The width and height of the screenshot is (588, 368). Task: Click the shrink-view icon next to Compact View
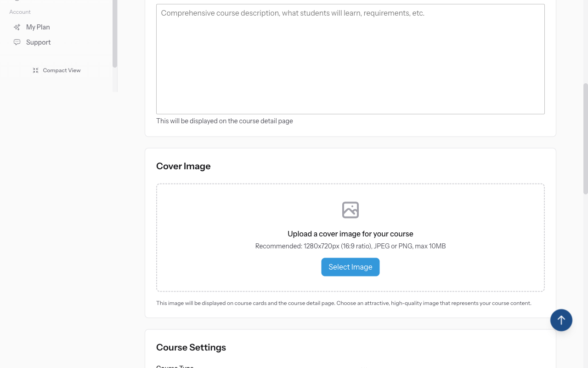(x=35, y=70)
